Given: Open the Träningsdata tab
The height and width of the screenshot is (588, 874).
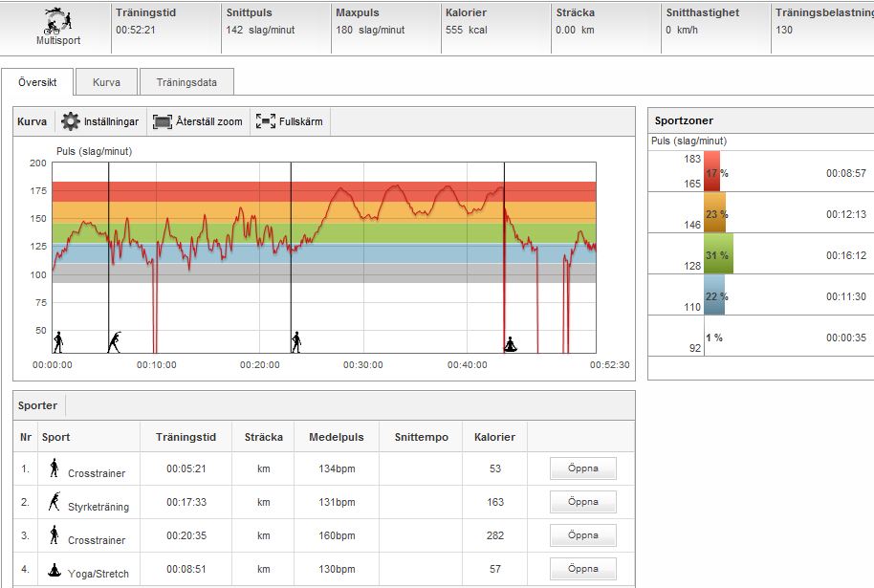Looking at the screenshot, I should (x=186, y=82).
